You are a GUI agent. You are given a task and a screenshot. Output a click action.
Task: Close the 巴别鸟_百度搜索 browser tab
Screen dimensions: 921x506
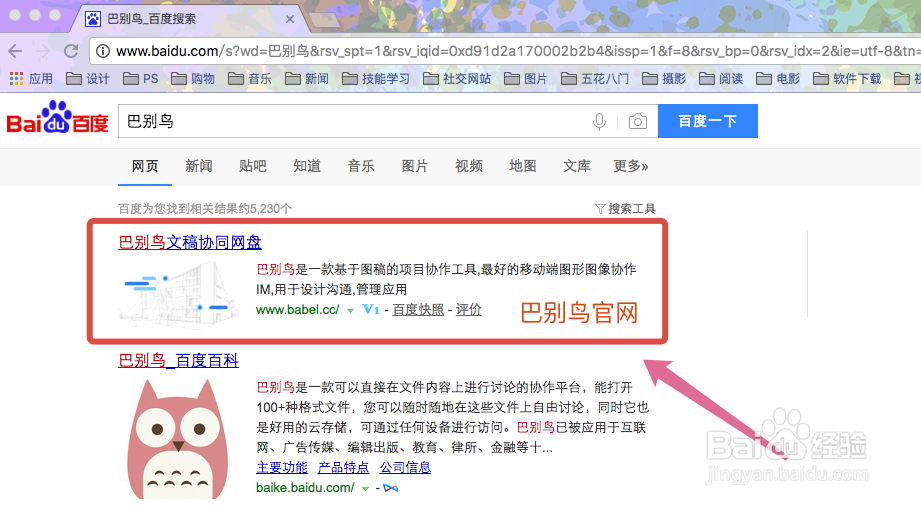coord(290,19)
